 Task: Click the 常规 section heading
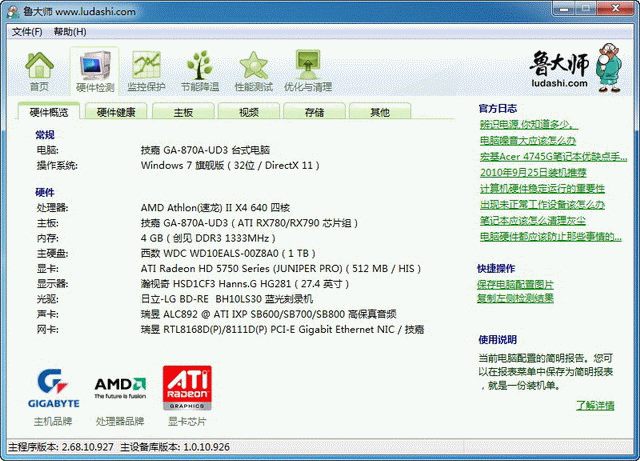point(45,135)
